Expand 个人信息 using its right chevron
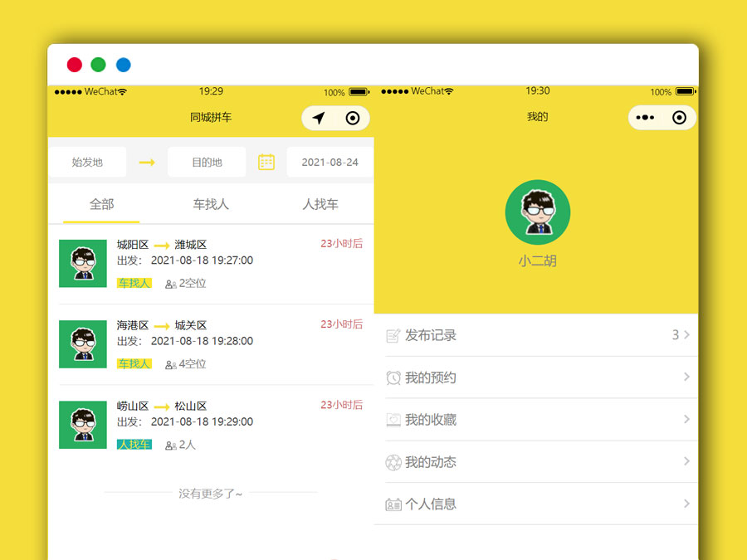The width and height of the screenshot is (747, 560). (686, 504)
